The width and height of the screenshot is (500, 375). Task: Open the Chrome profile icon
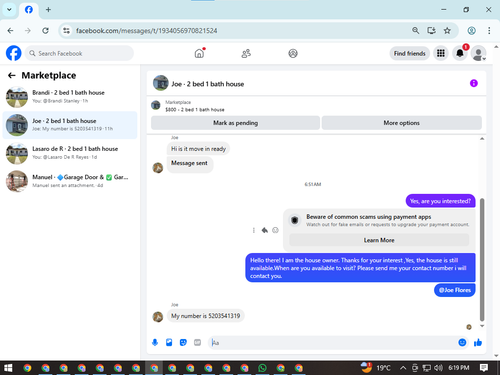pyautogui.click(x=471, y=31)
